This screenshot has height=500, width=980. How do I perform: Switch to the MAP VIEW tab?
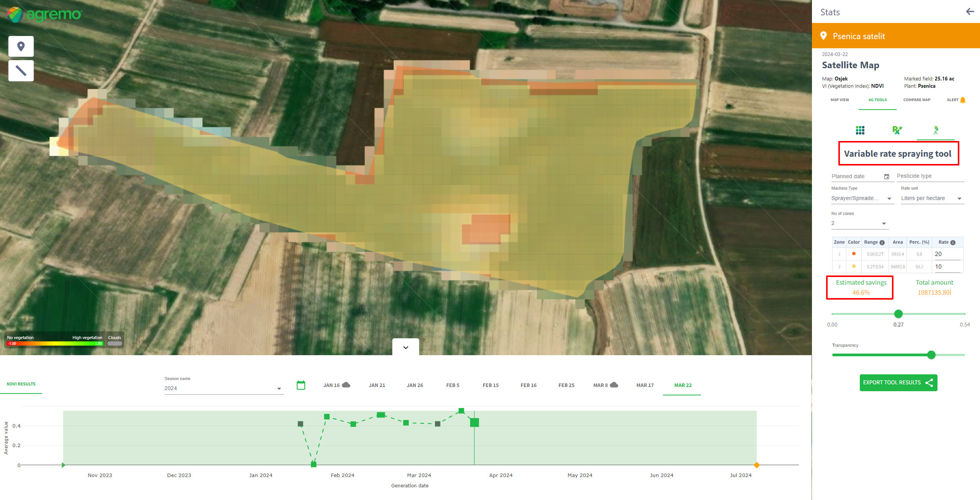tap(840, 100)
